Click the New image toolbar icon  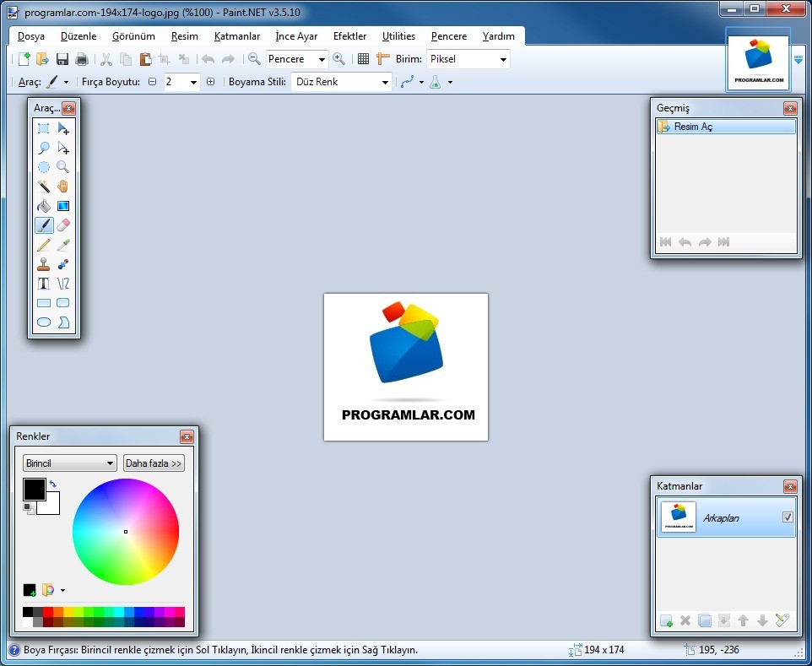click(24, 59)
